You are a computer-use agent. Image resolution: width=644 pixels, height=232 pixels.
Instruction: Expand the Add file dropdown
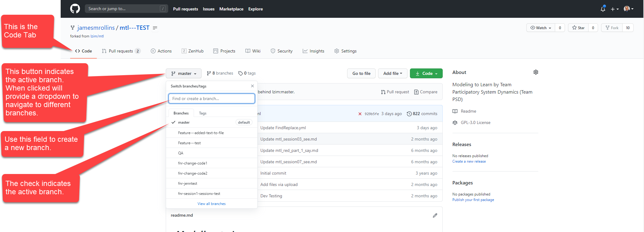392,73
